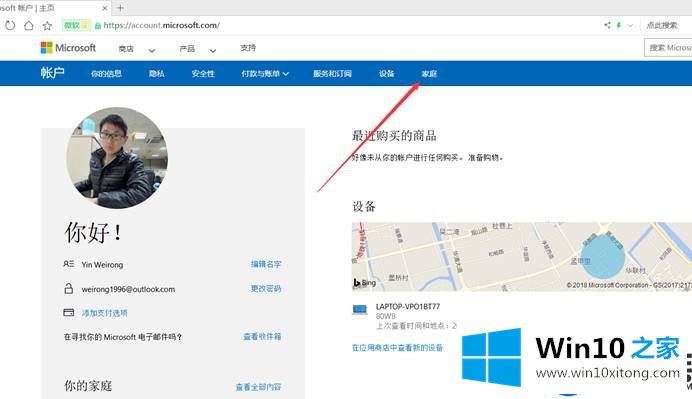
Task: Open the 安全性 tab
Action: pos(203,74)
